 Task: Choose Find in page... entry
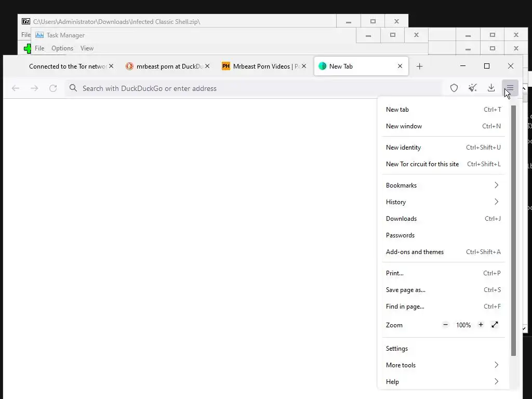click(x=444, y=307)
